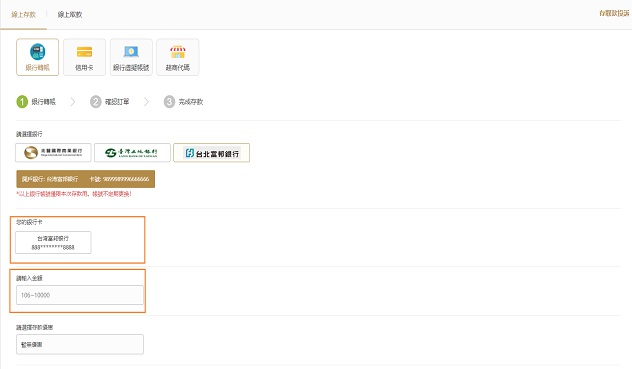Switch to the 線上取款 tab
Image resolution: width=632 pixels, height=369 pixels.
tap(70, 15)
